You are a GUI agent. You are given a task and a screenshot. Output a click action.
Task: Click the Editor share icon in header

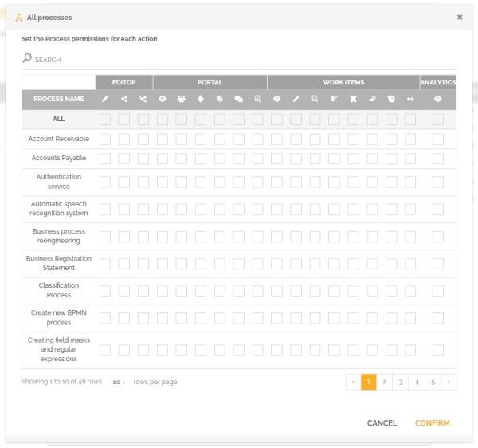pyautogui.click(x=124, y=99)
